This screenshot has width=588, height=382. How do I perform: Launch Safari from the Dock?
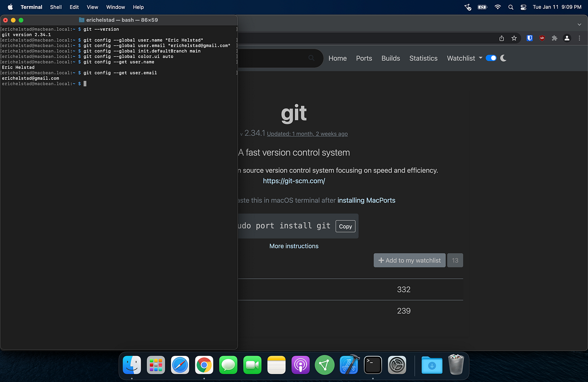click(180, 365)
